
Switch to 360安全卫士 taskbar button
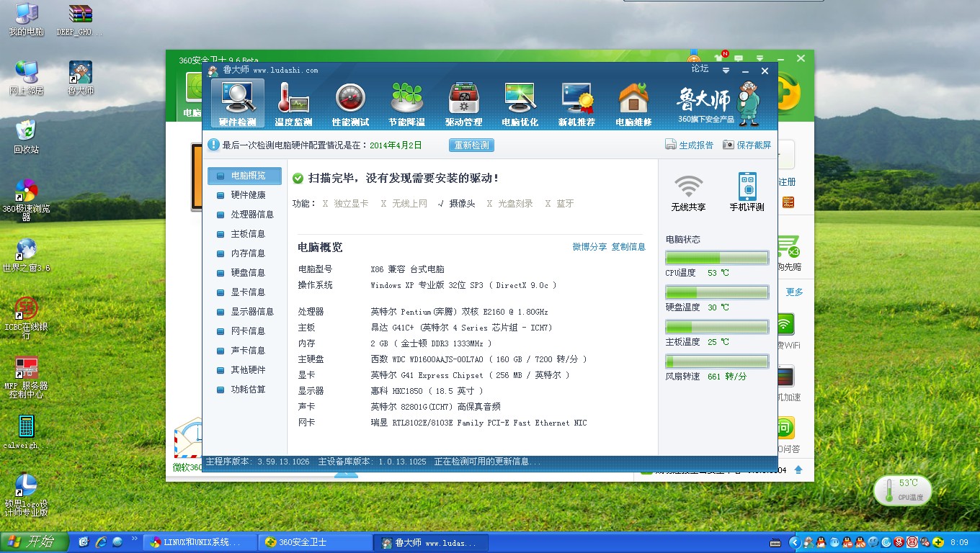316,543
